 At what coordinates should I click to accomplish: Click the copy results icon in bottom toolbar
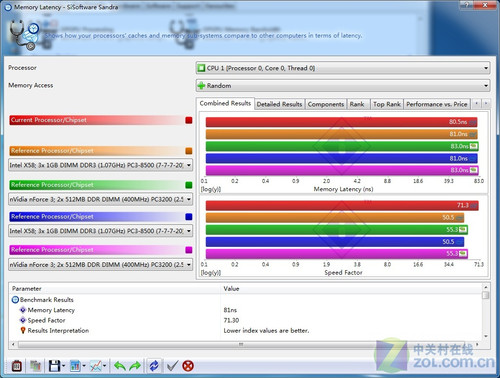coord(35,366)
